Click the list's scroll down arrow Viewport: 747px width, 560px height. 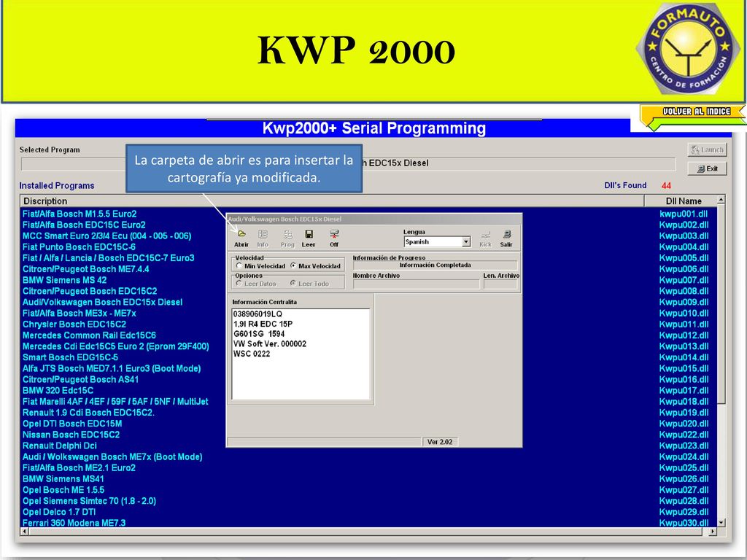tap(721, 522)
